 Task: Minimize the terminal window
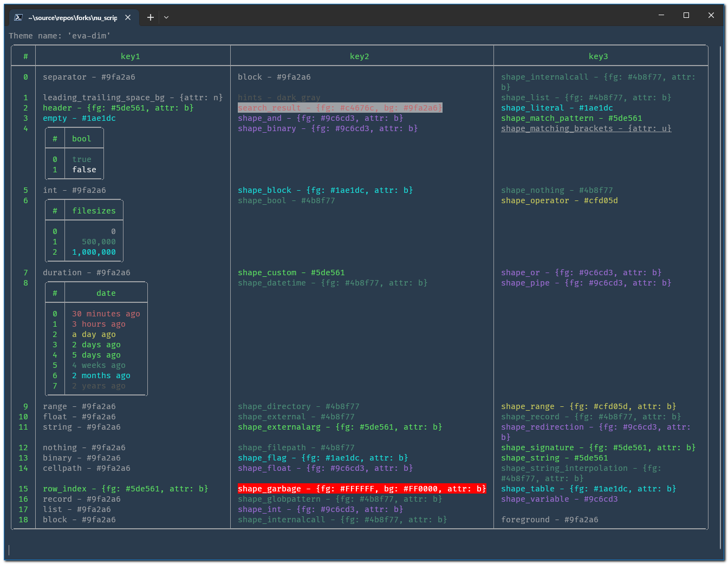click(661, 15)
